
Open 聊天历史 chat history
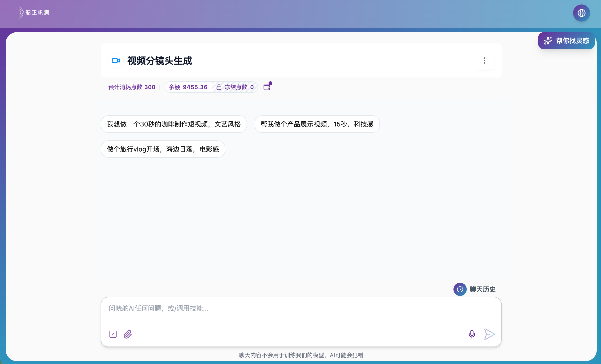[475, 289]
